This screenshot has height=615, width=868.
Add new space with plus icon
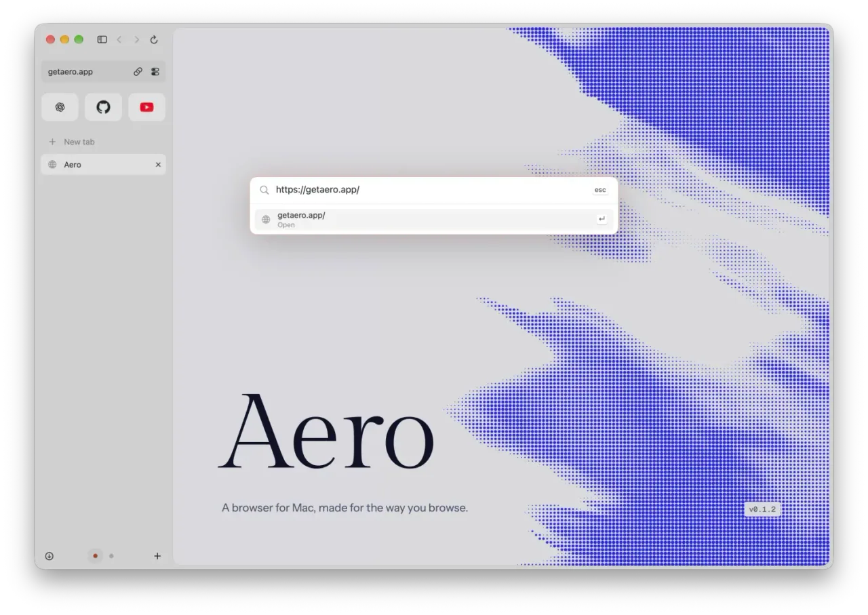coord(157,556)
